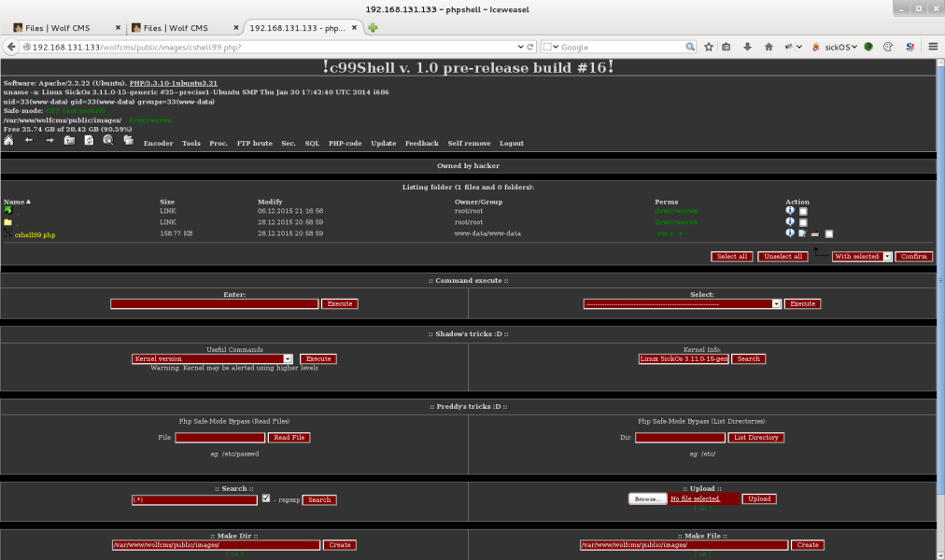
Task: Tick the checkbox for the '.' folder row
Action: [x=803, y=223]
